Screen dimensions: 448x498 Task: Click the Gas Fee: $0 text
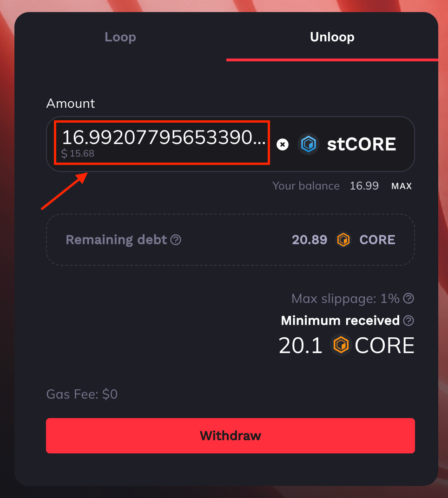(x=82, y=394)
